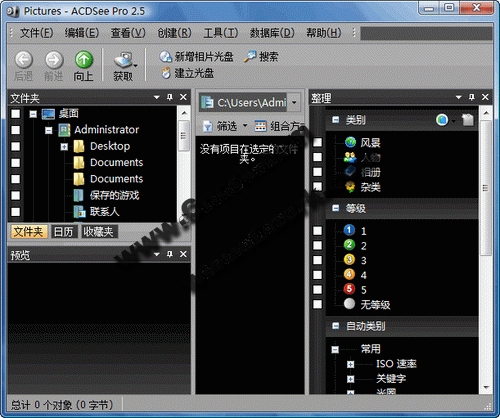This screenshot has height=418, width=500.
Task: Click the globe options icon in 类别 header
Action: coord(442,120)
